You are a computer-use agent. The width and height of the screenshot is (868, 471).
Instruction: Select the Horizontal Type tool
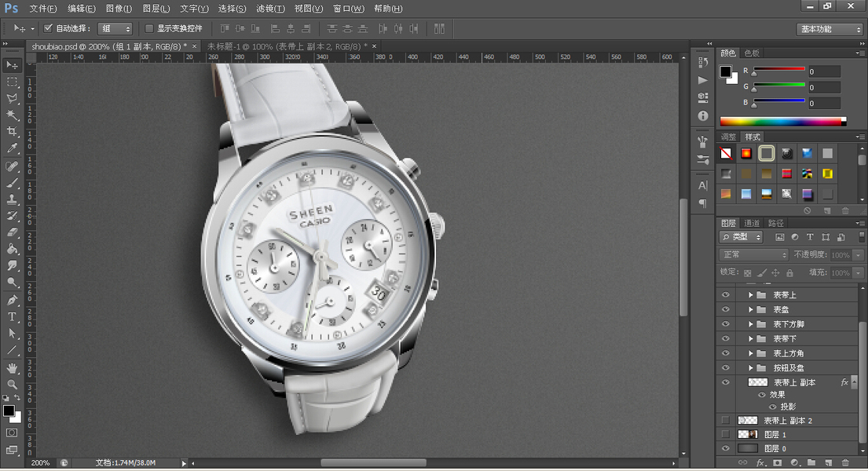[x=12, y=317]
